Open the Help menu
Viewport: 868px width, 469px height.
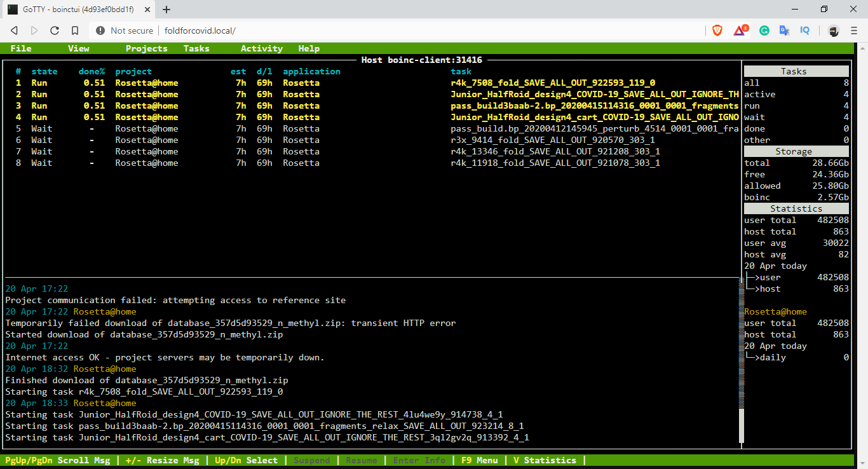pos(309,48)
